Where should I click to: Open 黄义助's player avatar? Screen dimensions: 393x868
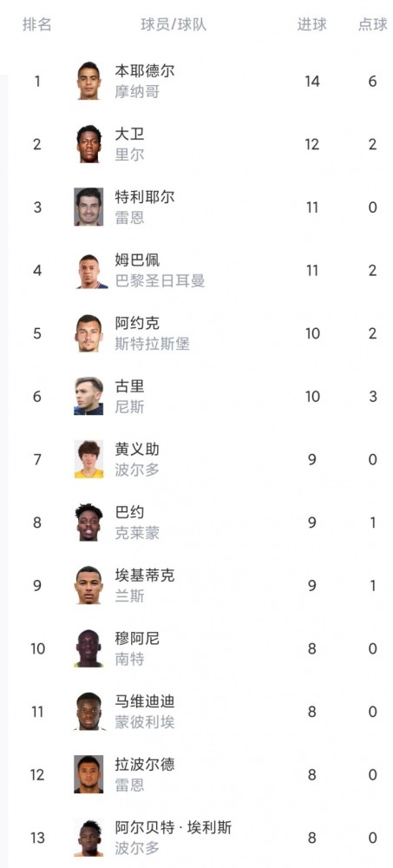click(x=88, y=459)
